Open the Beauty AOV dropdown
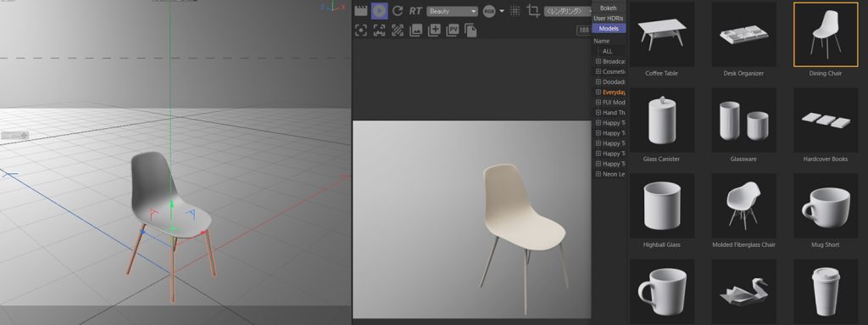The image size is (868, 325). click(452, 11)
